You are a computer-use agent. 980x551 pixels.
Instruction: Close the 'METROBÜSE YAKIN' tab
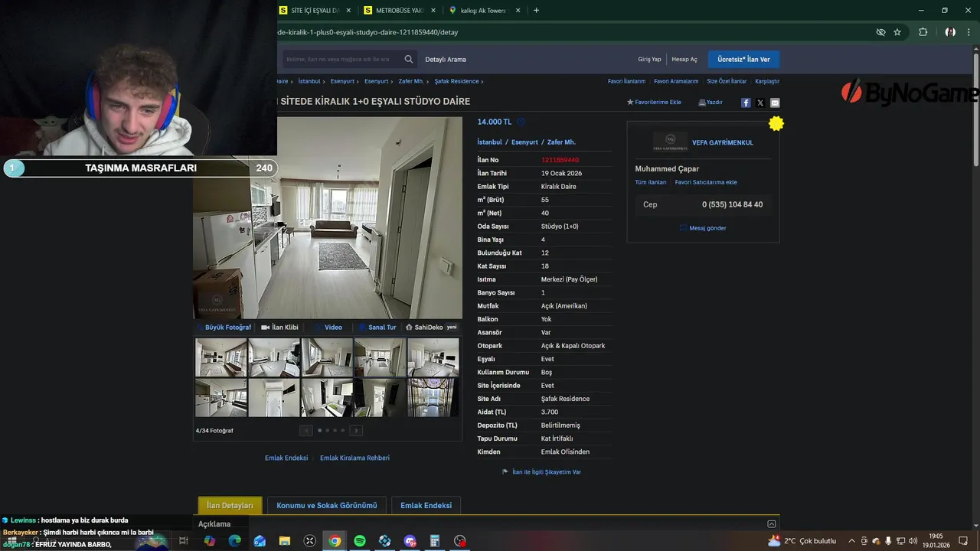[x=433, y=11]
